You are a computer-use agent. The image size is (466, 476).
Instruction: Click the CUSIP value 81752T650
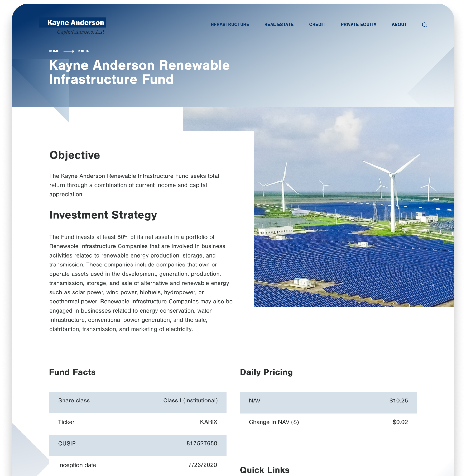201,444
